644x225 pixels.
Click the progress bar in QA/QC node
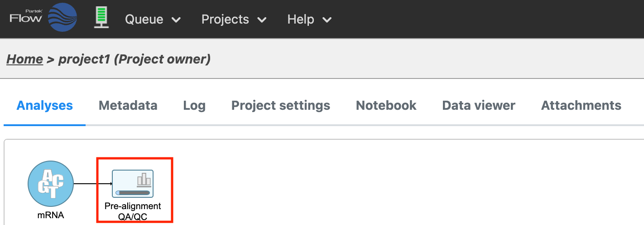click(x=133, y=193)
